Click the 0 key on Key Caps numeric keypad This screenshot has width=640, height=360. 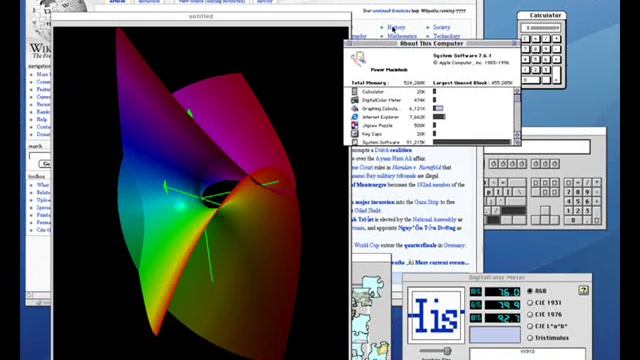pyautogui.click(x=573, y=220)
